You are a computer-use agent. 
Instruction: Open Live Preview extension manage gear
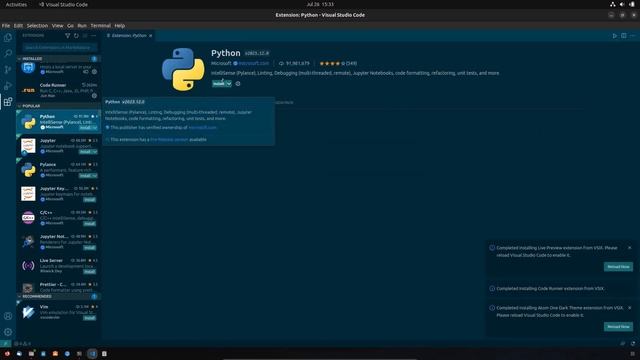pyautogui.click(x=94, y=72)
